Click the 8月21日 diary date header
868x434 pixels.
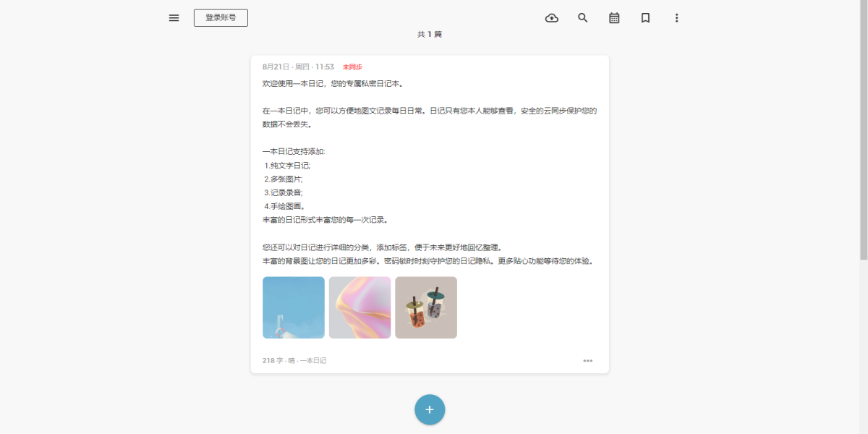(276, 67)
